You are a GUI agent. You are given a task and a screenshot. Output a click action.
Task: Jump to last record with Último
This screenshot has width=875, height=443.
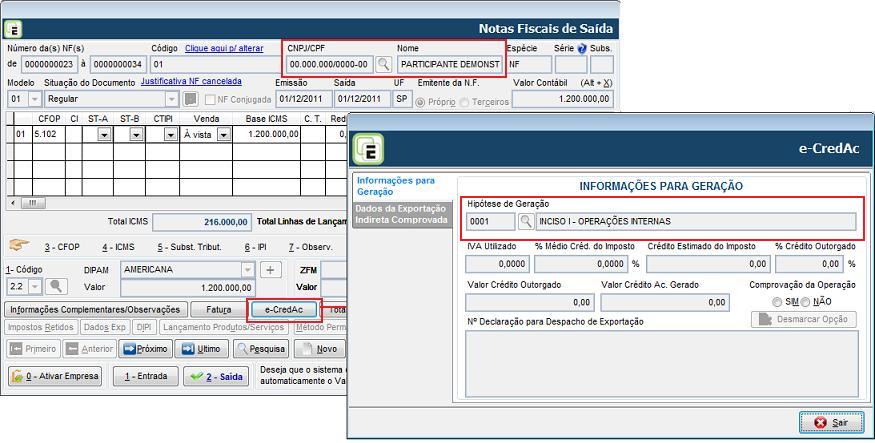point(201,349)
